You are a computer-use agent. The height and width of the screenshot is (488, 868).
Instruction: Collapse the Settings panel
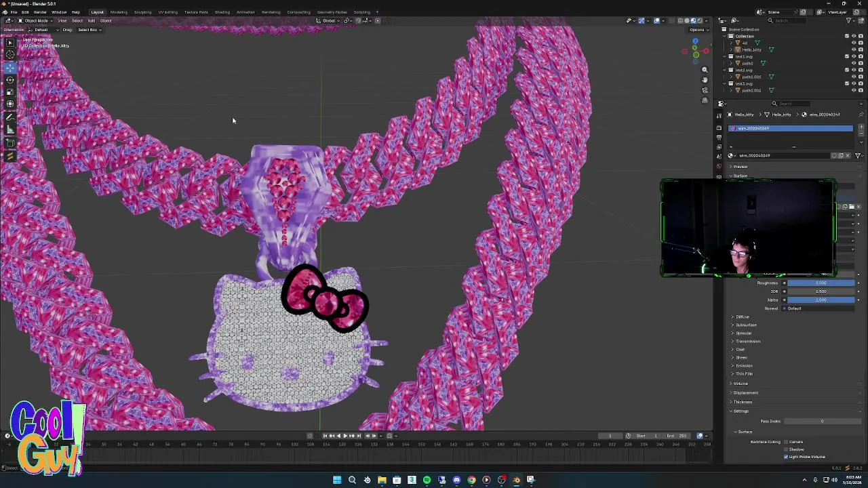tap(739, 411)
